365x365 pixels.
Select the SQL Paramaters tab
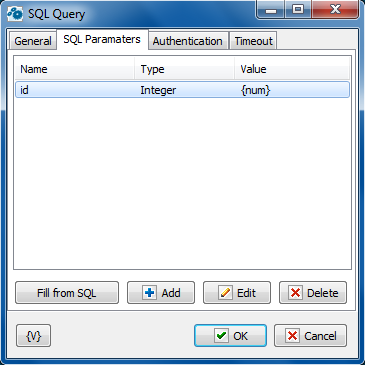[102, 40]
